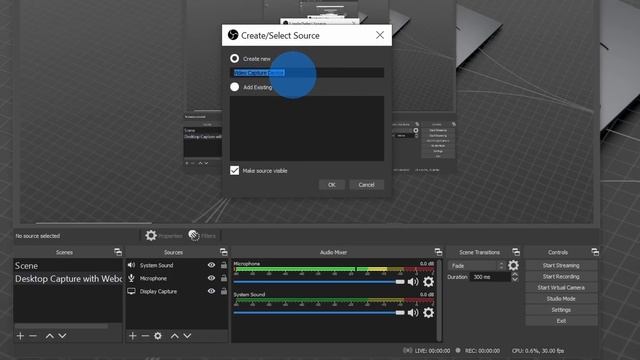Select the Add Existing radio option
Screen dimensions: 640x360
[234, 87]
